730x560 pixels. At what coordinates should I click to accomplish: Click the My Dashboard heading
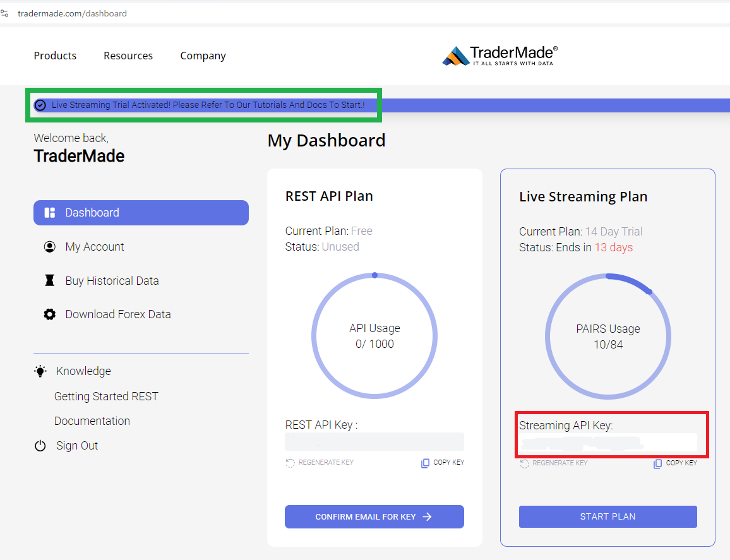click(x=326, y=141)
